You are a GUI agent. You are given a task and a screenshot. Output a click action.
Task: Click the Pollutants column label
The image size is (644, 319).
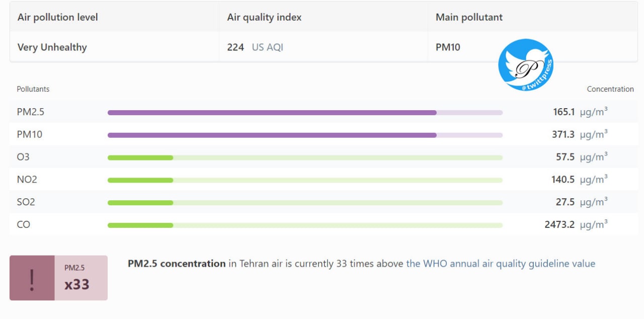click(33, 89)
